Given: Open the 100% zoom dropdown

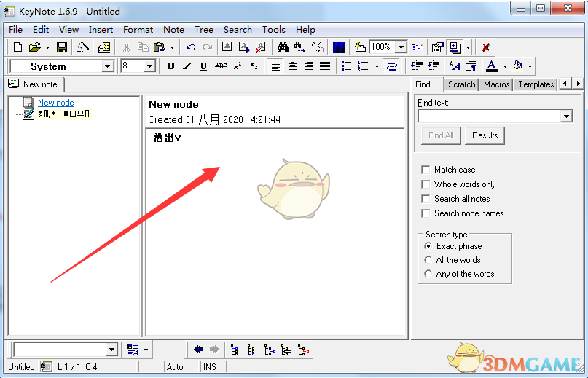Looking at the screenshot, I should coord(401,47).
